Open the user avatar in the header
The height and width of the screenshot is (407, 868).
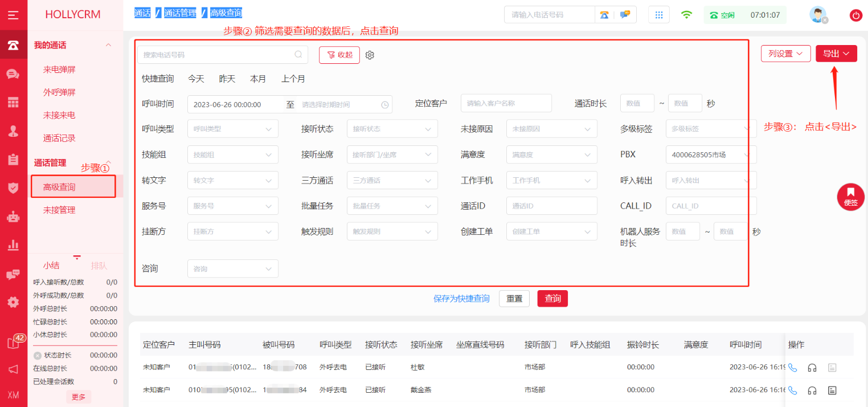point(818,15)
